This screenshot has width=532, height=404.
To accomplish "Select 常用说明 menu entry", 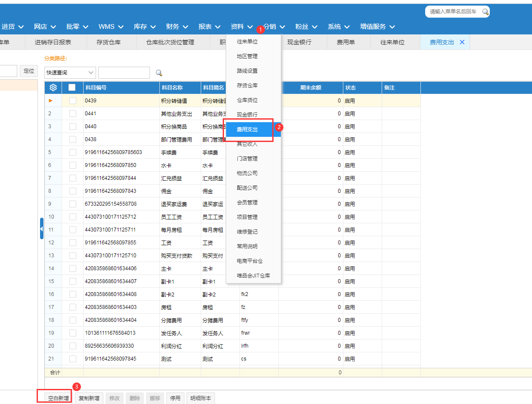I will pyautogui.click(x=253, y=247).
